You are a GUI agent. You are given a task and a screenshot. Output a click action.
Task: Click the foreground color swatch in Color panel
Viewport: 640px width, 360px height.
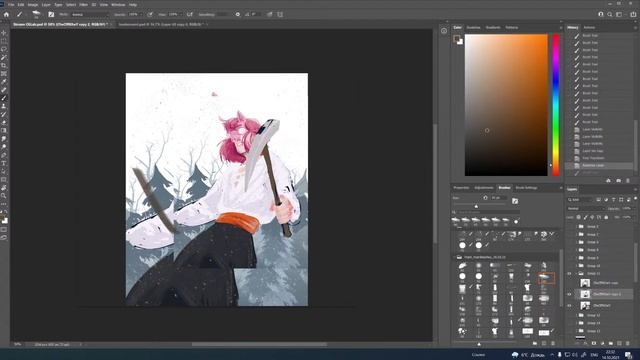tap(456, 38)
